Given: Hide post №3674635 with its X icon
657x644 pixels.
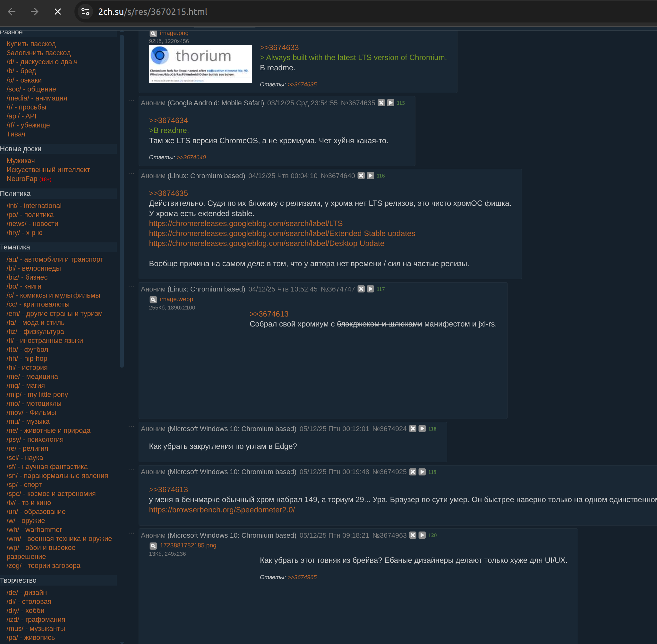Looking at the screenshot, I should pyautogui.click(x=381, y=103).
